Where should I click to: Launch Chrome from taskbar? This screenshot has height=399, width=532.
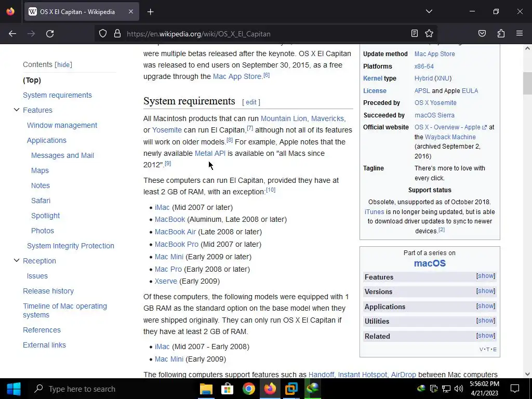coord(249,389)
